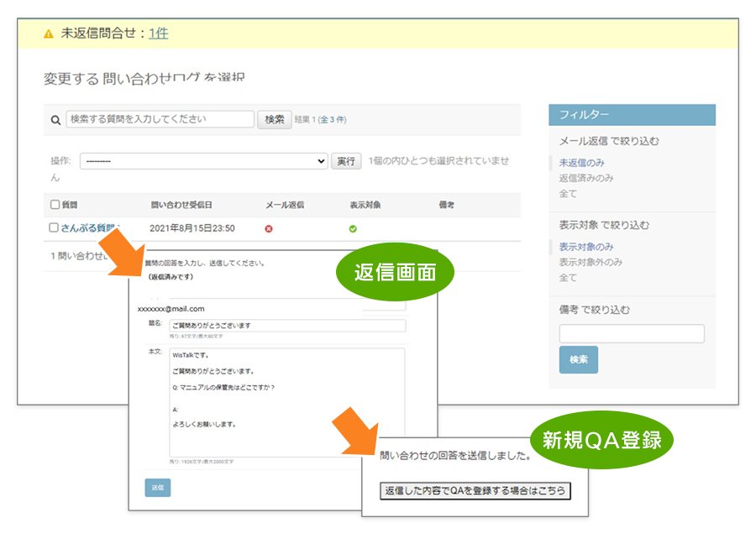This screenshot has height=544, width=756.
Task: Click the sidebar 検索 filter button
Action: pos(579,359)
